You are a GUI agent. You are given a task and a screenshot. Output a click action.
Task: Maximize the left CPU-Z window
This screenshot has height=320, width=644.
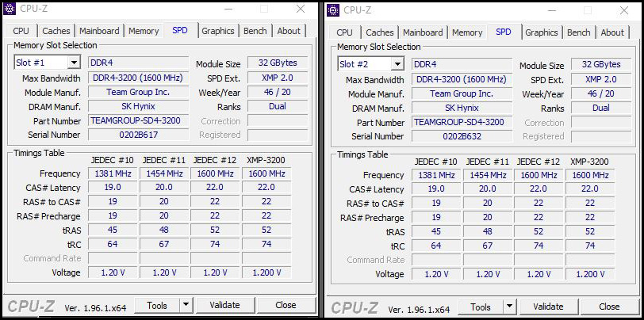pos(264,9)
